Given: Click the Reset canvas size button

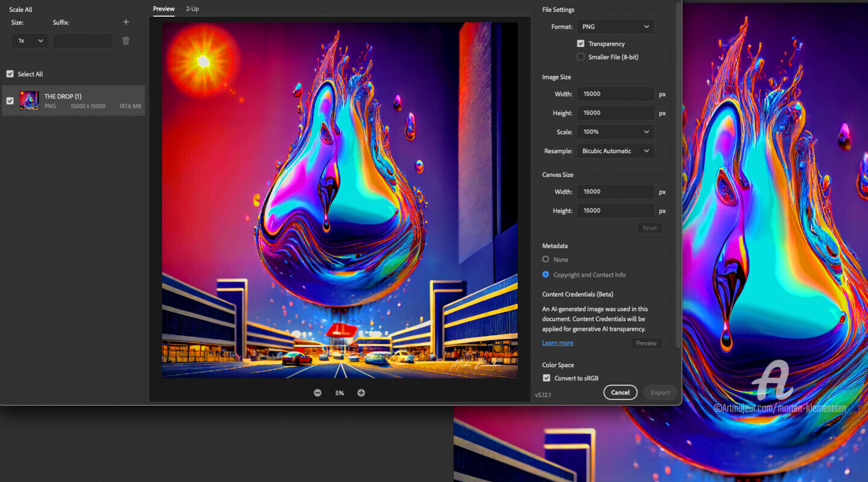Looking at the screenshot, I should coord(650,228).
